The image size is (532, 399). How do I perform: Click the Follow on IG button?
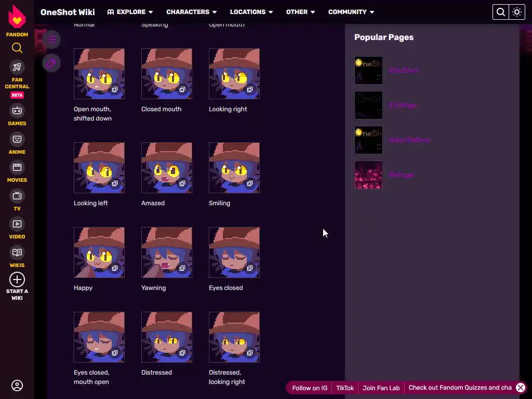(x=310, y=388)
